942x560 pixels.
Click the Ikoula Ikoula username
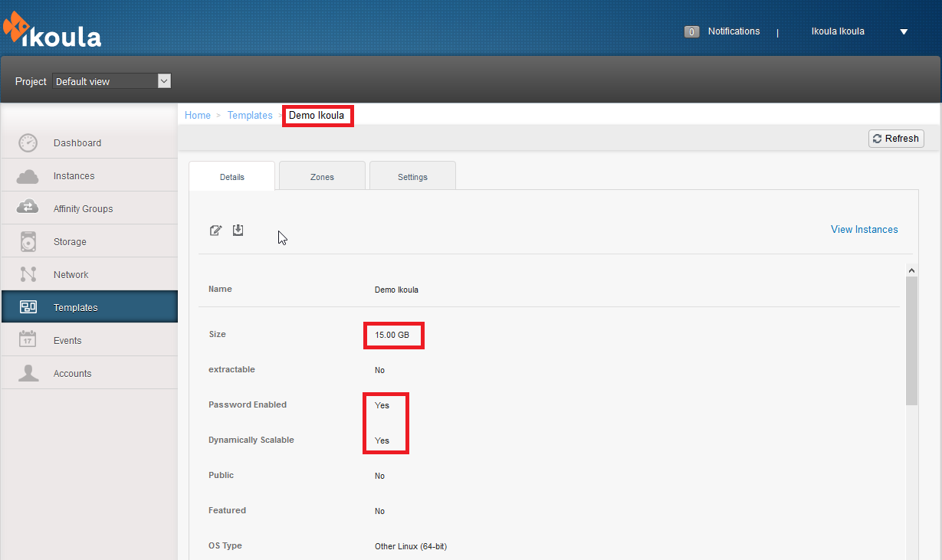(838, 31)
